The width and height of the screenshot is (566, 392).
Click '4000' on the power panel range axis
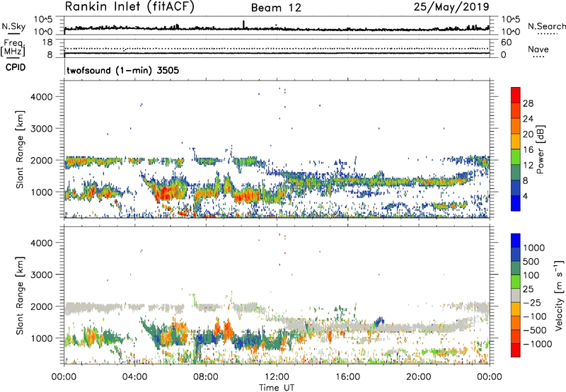click(41, 97)
